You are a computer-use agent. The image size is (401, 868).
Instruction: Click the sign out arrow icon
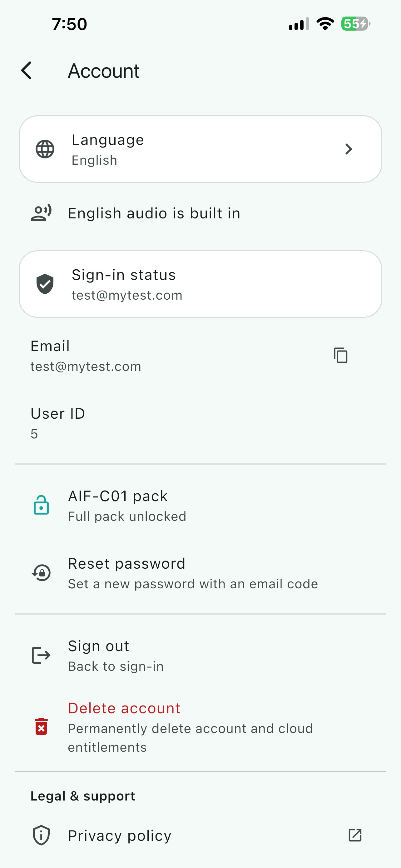pos(41,655)
